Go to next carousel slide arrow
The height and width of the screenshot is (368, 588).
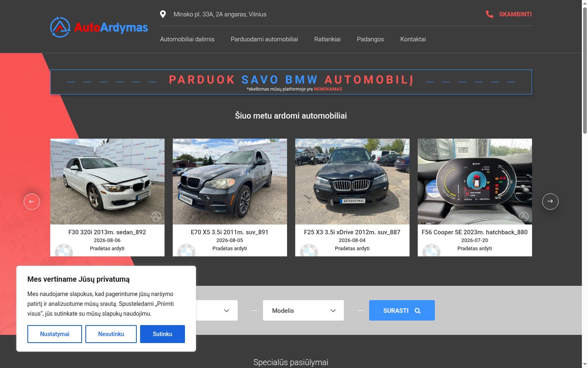click(x=550, y=202)
